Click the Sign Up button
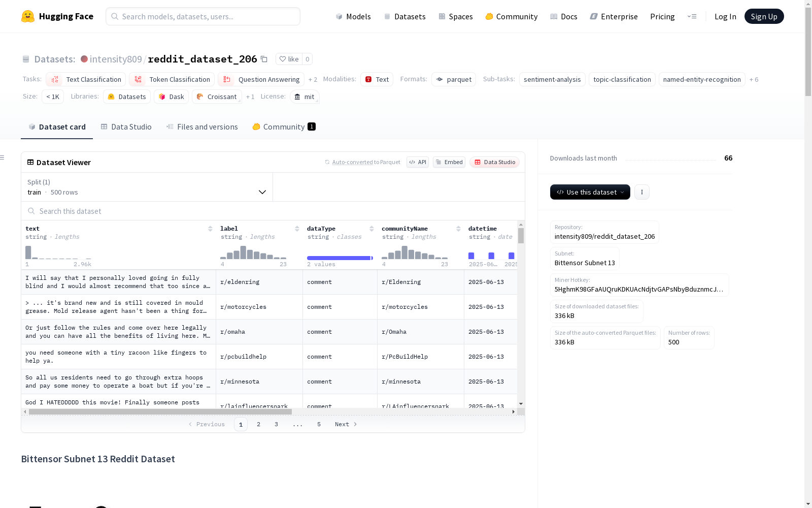Image resolution: width=812 pixels, height=508 pixels. 764,16
